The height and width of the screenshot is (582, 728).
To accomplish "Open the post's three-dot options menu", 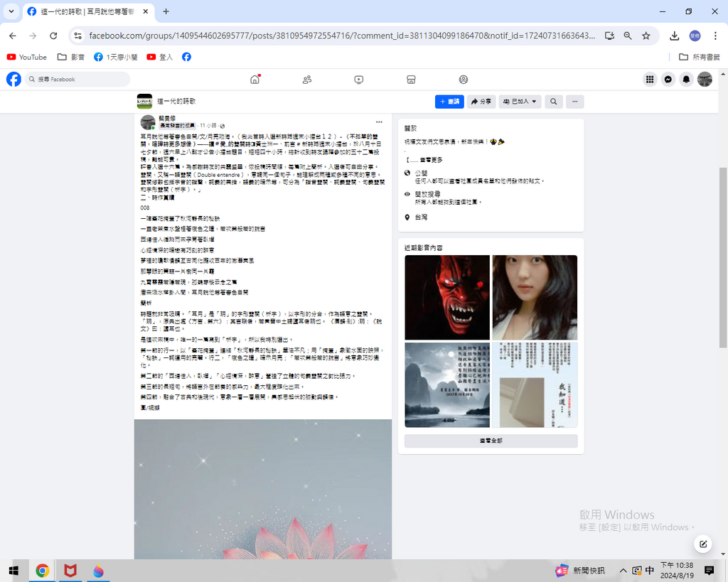I will [379, 122].
